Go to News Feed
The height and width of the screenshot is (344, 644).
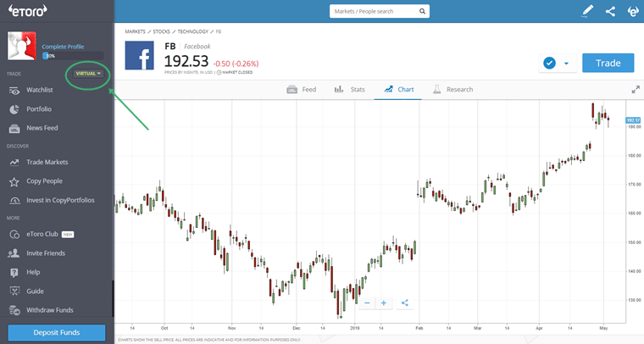(42, 128)
